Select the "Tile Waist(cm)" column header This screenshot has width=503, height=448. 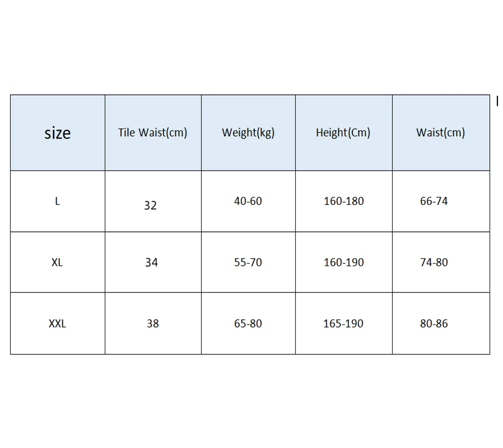[x=152, y=133]
